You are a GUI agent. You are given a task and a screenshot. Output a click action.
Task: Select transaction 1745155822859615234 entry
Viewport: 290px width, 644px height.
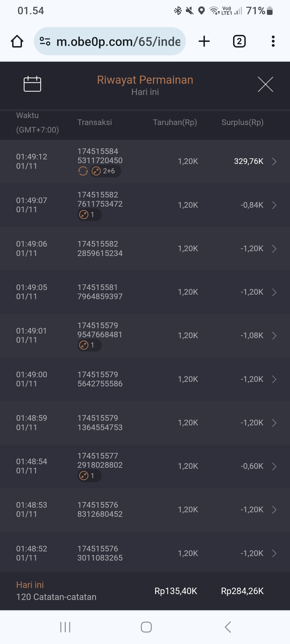coord(100,248)
